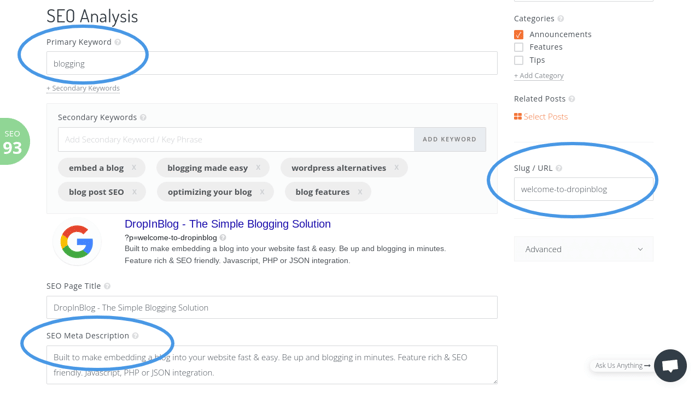The height and width of the screenshot is (393, 700).
Task: Click the ADD KEYWORD button
Action: coord(450,139)
